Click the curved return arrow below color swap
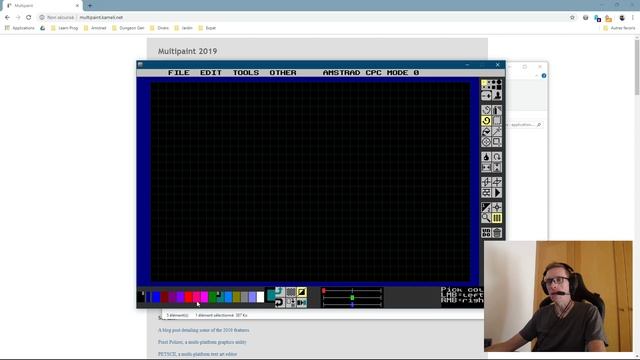Viewport: 640px width, 360px height. pyautogui.click(x=279, y=303)
